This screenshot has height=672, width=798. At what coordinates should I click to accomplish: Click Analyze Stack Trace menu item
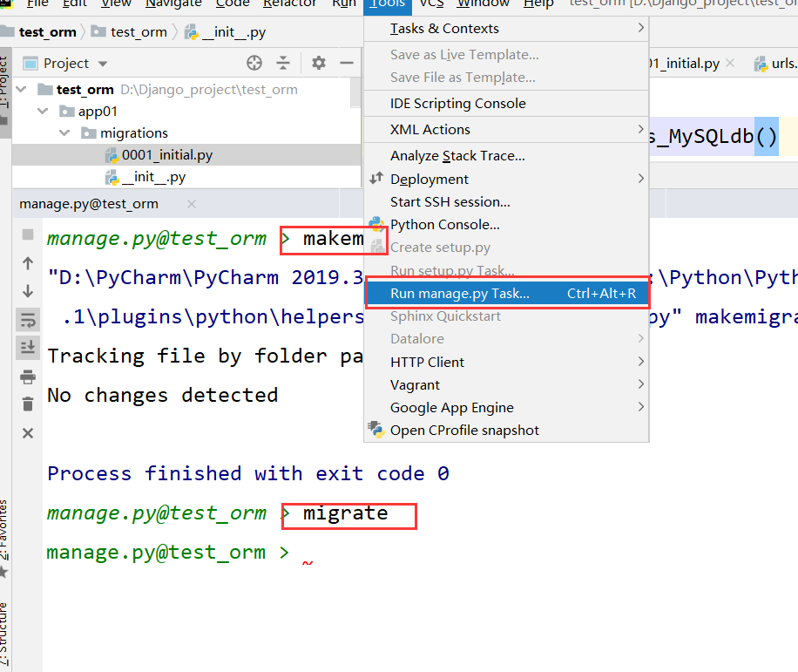point(506,156)
